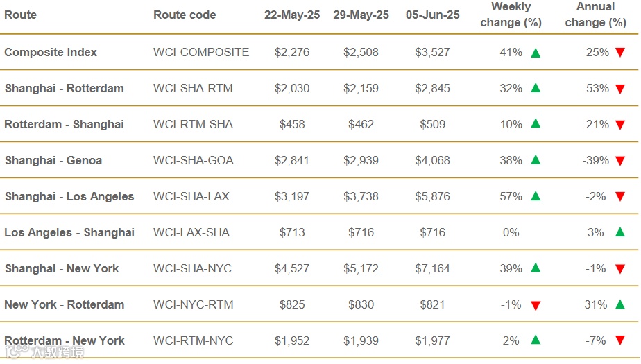Screen dimensions: 641x364
Task: Click the WCI-SHA-LAX route code
Action: pyautogui.click(x=191, y=196)
